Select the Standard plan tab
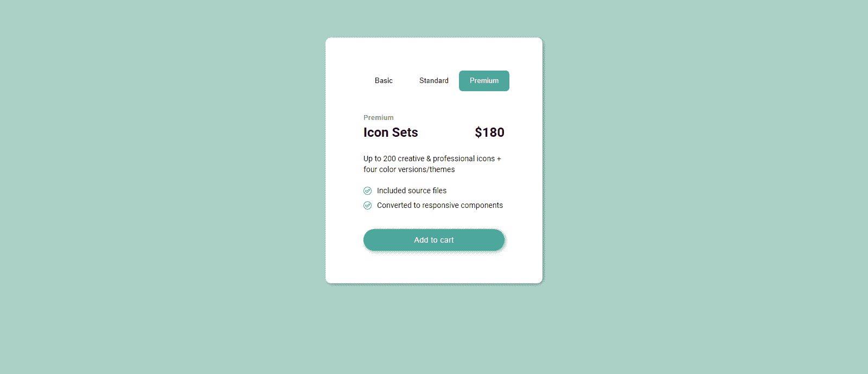 point(433,81)
